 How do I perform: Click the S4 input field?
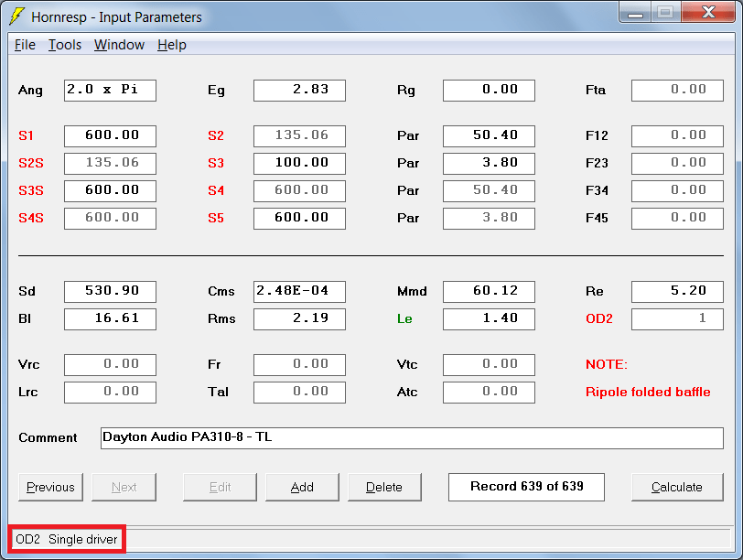coord(299,191)
